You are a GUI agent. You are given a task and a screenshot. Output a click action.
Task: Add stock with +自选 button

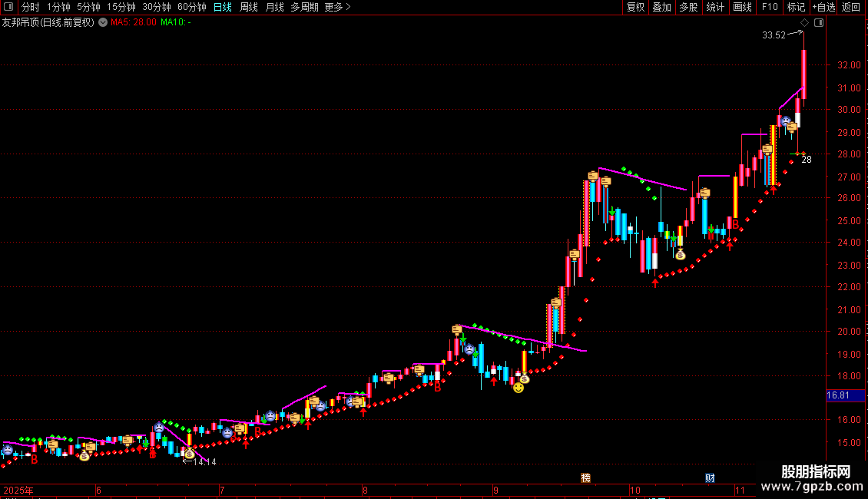pyautogui.click(x=823, y=7)
